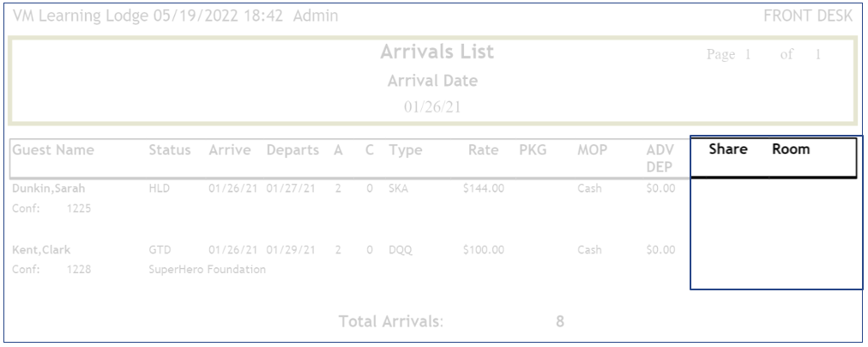Click the SKA room type
The width and height of the screenshot is (868, 347).
[399, 188]
